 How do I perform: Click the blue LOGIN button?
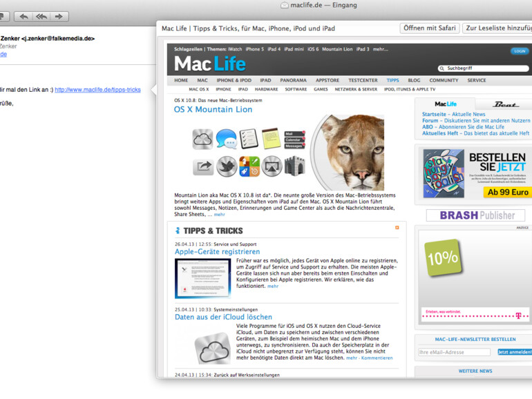(520, 51)
